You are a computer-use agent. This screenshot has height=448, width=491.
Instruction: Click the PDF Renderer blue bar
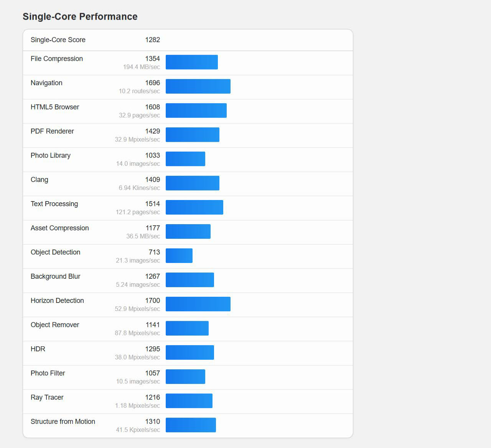click(193, 135)
